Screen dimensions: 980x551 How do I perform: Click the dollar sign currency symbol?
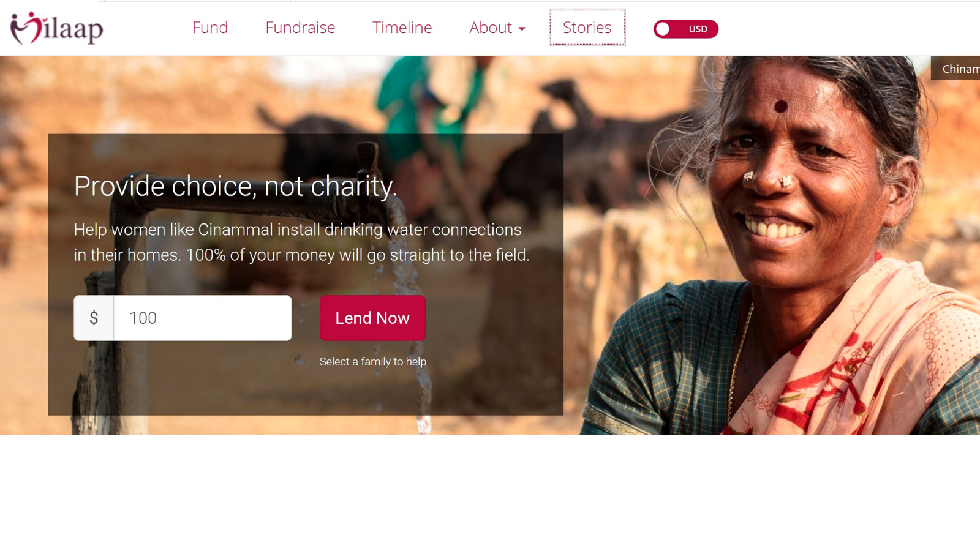pos(94,318)
